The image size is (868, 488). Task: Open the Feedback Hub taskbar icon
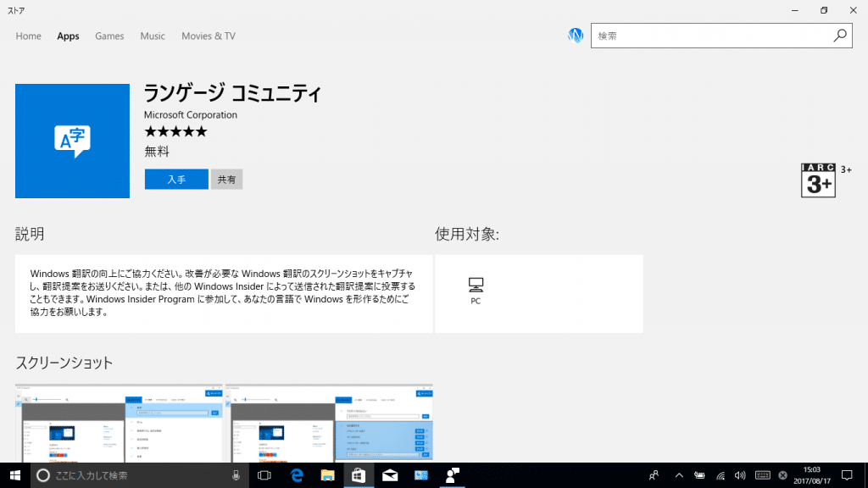click(x=453, y=475)
